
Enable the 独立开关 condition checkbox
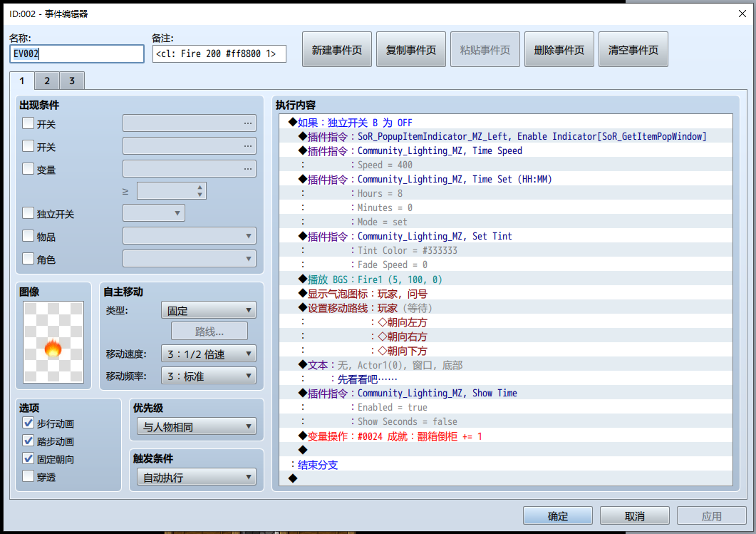pos(28,212)
